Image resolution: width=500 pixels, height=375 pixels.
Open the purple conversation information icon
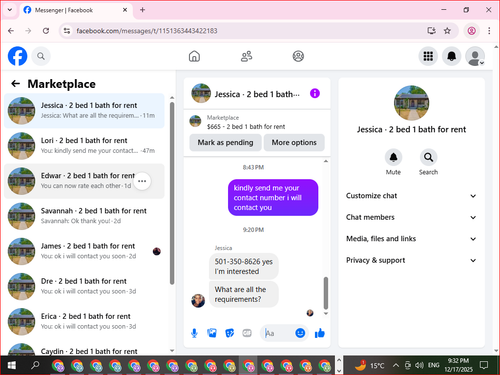[315, 93]
